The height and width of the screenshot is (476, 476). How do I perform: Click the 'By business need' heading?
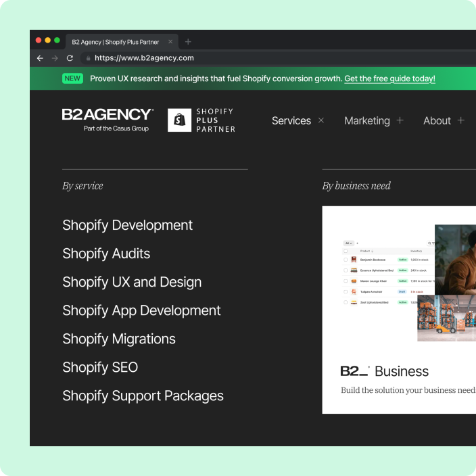[356, 186]
